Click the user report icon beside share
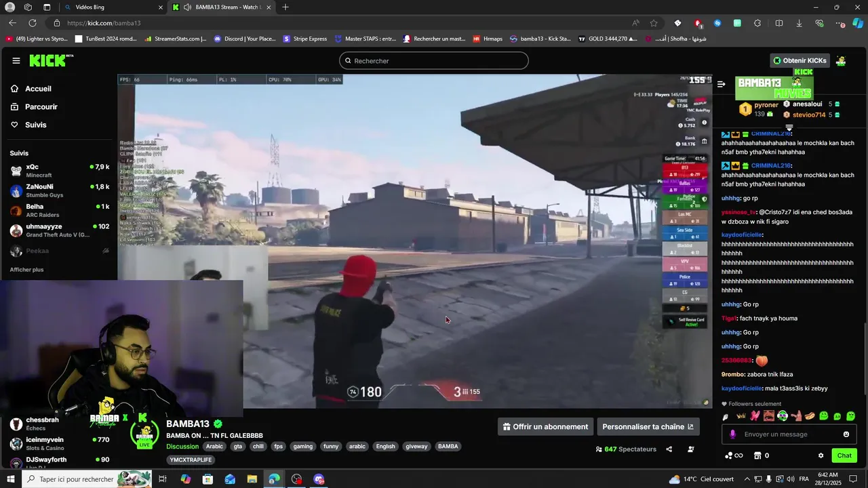 tap(690, 449)
